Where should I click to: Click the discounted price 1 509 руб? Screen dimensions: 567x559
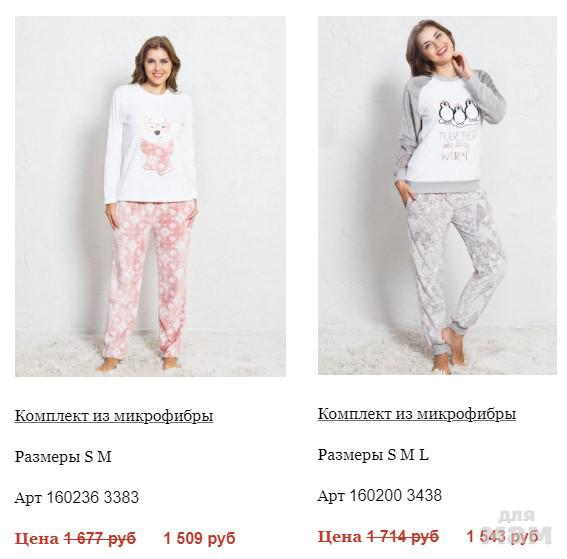[199, 538]
